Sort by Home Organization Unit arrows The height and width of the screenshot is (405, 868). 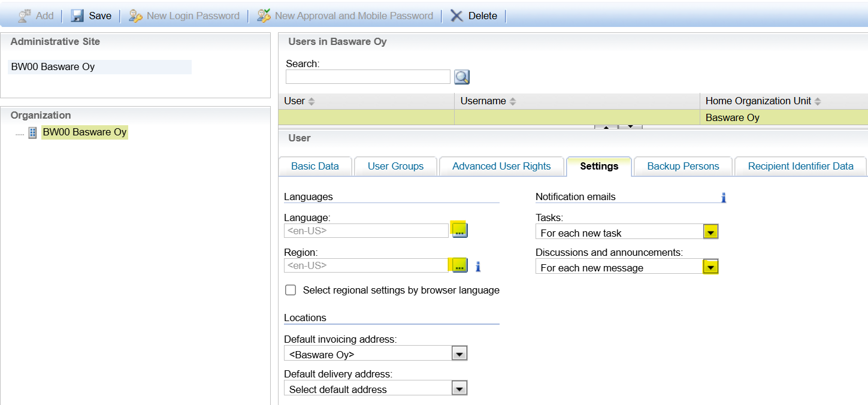pos(818,101)
